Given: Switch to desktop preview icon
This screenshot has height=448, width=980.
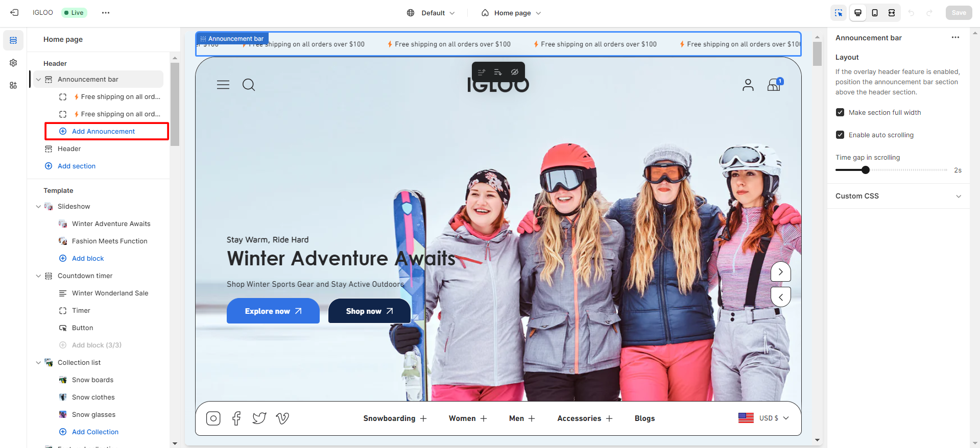Looking at the screenshot, I should pos(858,13).
